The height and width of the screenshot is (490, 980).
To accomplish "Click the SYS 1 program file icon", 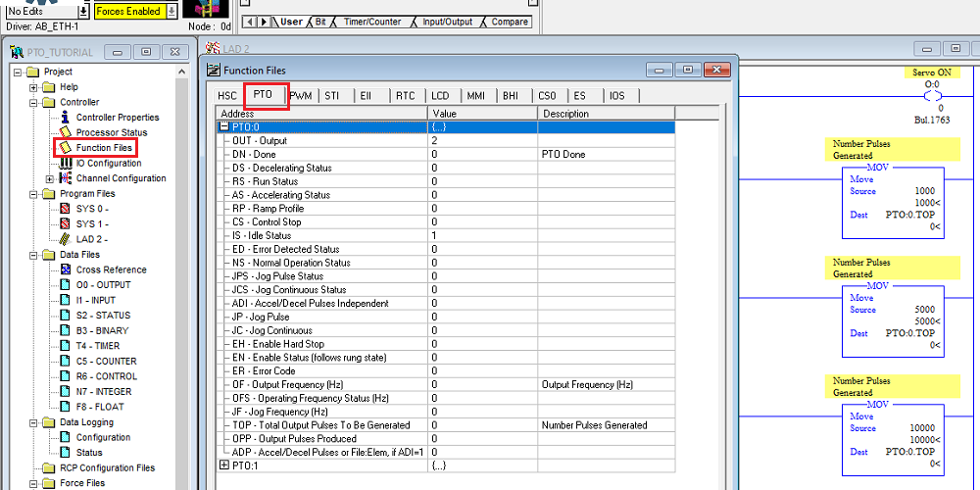I will [x=65, y=223].
